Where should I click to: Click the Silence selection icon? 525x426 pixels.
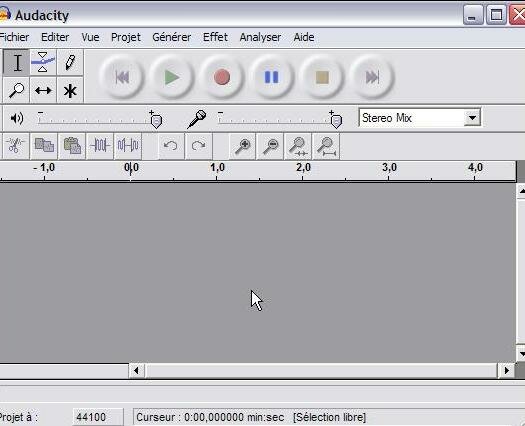coord(128,146)
